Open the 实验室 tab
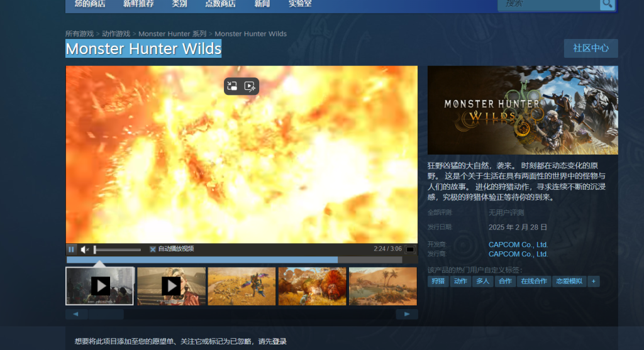This screenshot has width=644, height=350. pos(300,4)
